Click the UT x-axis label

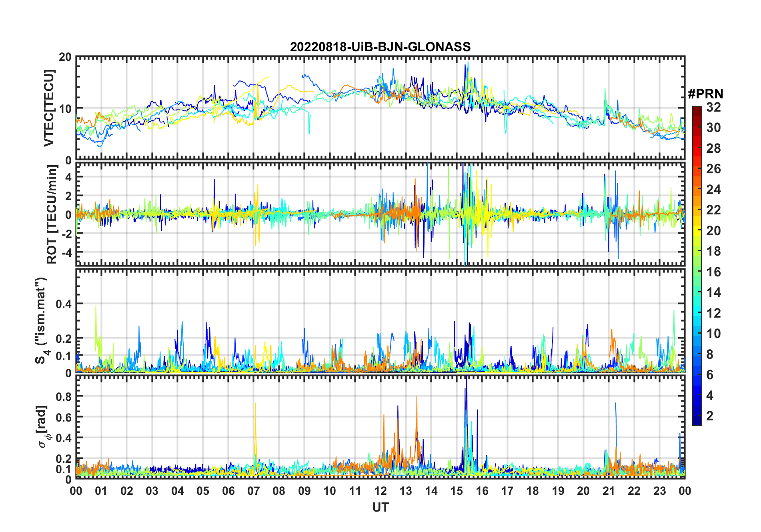tap(380, 508)
